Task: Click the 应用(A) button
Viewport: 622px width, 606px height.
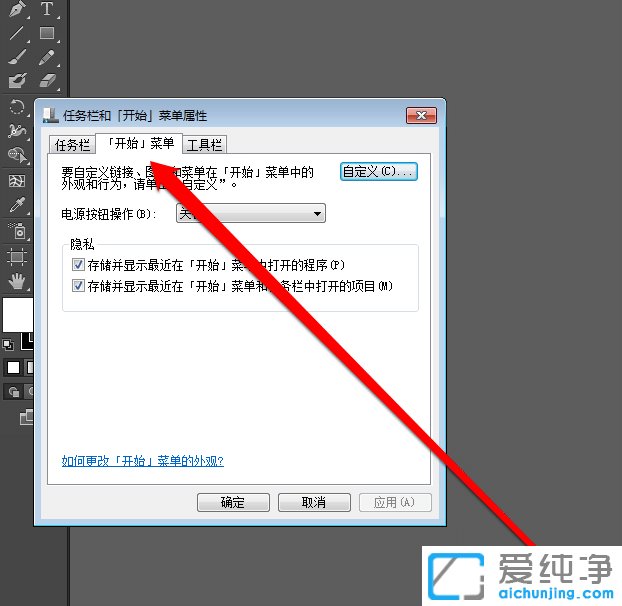Action: (x=395, y=502)
